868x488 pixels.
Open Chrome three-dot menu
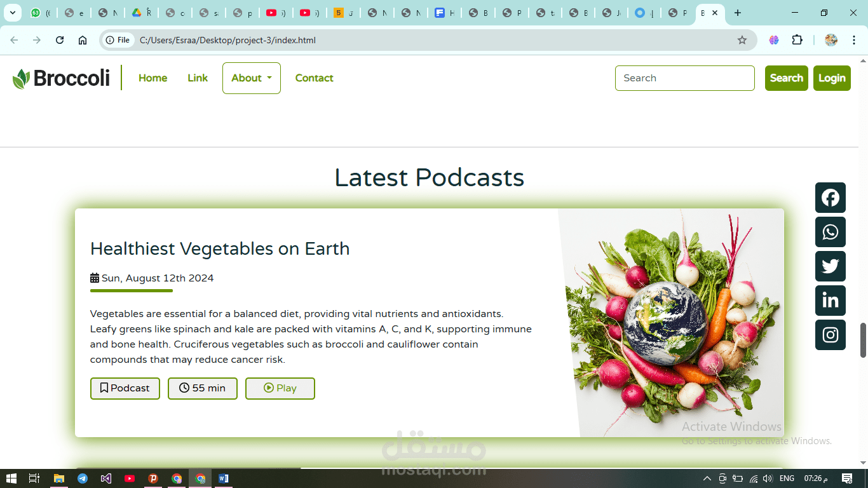(854, 40)
